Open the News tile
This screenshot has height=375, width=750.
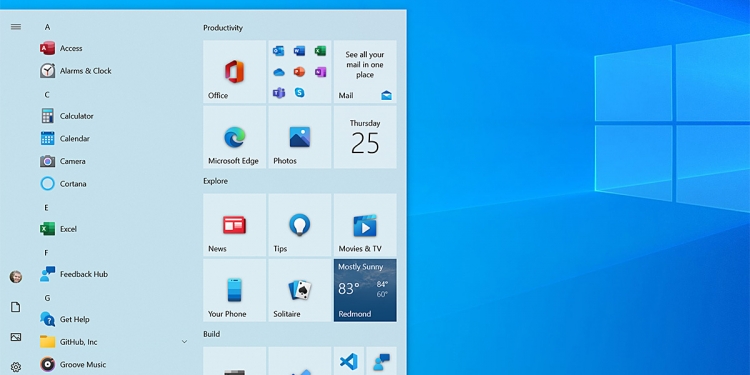pyautogui.click(x=234, y=225)
